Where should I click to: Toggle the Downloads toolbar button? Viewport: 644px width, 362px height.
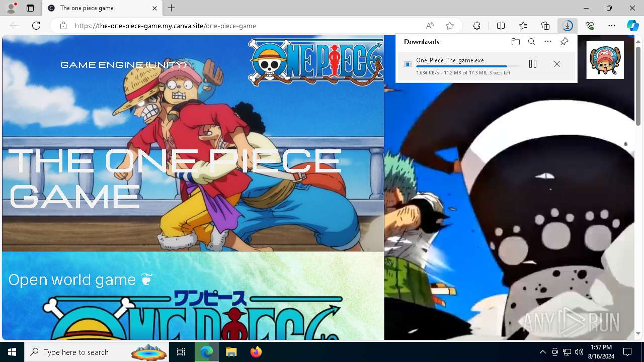568,26
